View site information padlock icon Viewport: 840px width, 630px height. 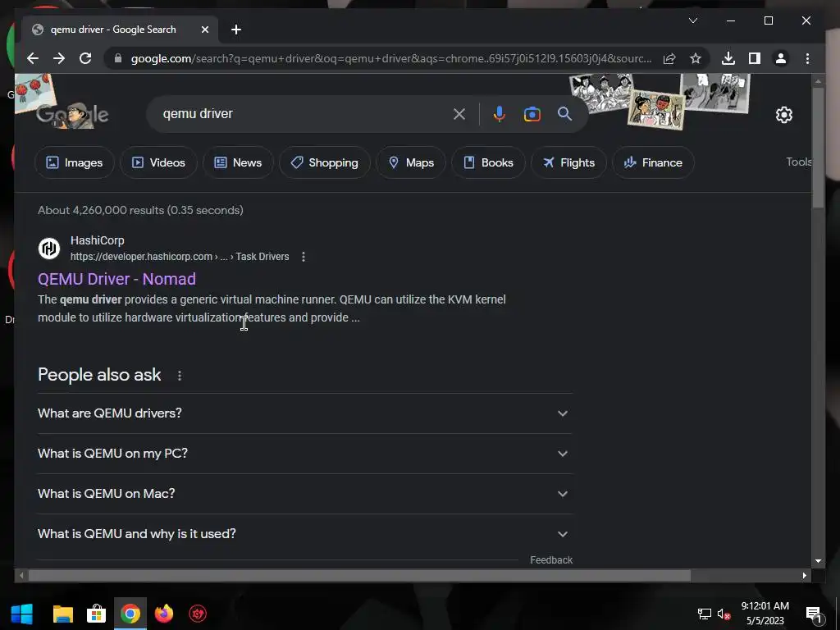118,58
